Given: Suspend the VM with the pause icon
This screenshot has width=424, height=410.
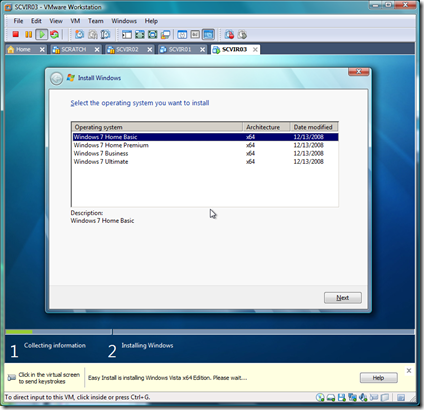Looking at the screenshot, I should pyautogui.click(x=28, y=34).
